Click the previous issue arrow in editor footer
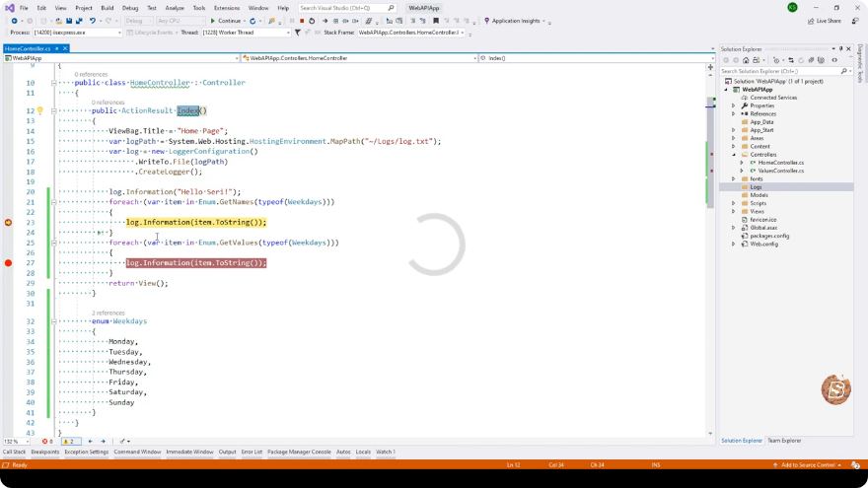The image size is (868, 488). pos(90,441)
